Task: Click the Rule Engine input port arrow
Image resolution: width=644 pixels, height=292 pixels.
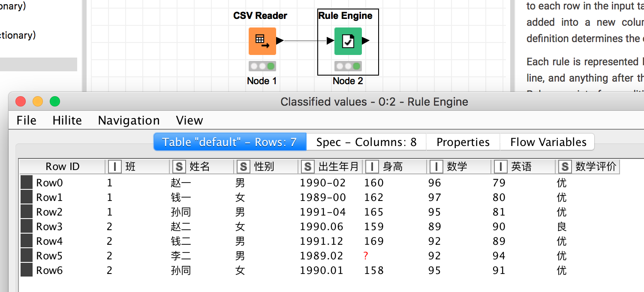Action: click(x=331, y=41)
